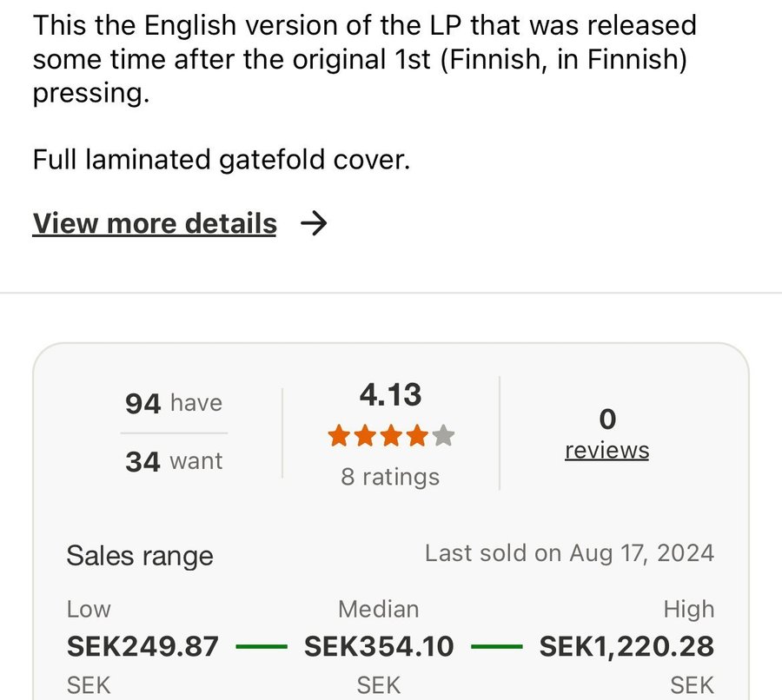Image resolution: width=782 pixels, height=700 pixels.
Task: Tap the Last sold on Aug 17, 2024 text
Action: (x=569, y=553)
